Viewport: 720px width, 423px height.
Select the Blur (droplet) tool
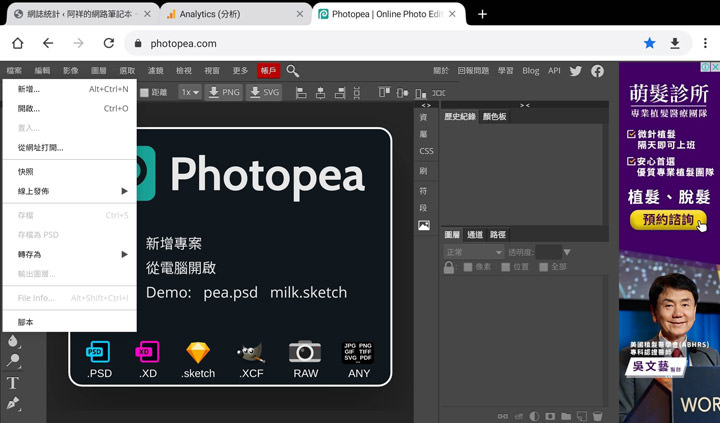pyautogui.click(x=13, y=341)
